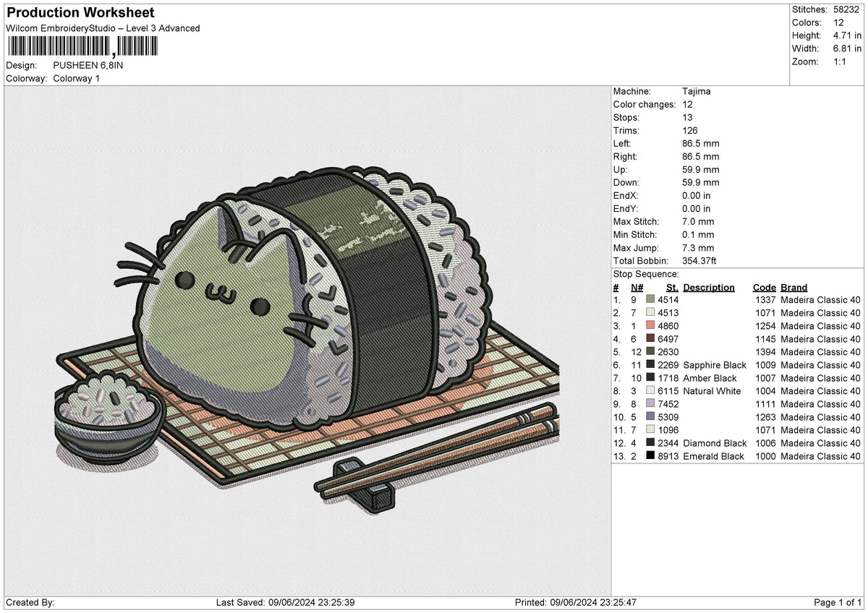Click thread code 1111
Viewport: 868px width, 613px height.
click(765, 404)
